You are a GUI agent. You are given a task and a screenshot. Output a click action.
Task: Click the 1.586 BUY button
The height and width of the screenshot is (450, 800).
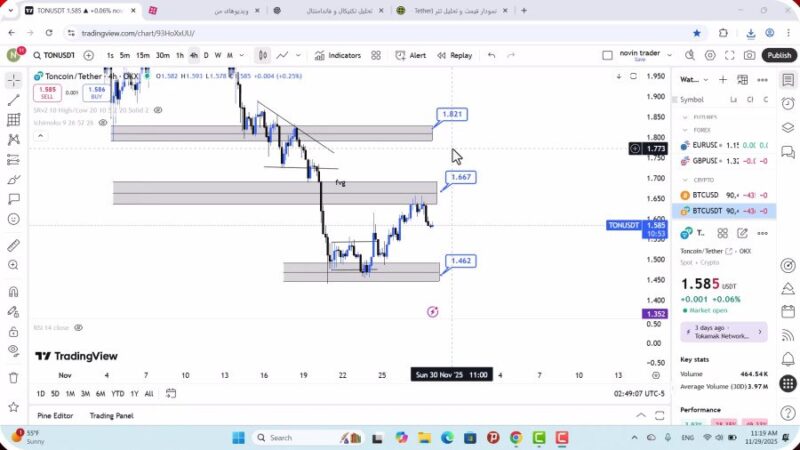click(x=96, y=92)
